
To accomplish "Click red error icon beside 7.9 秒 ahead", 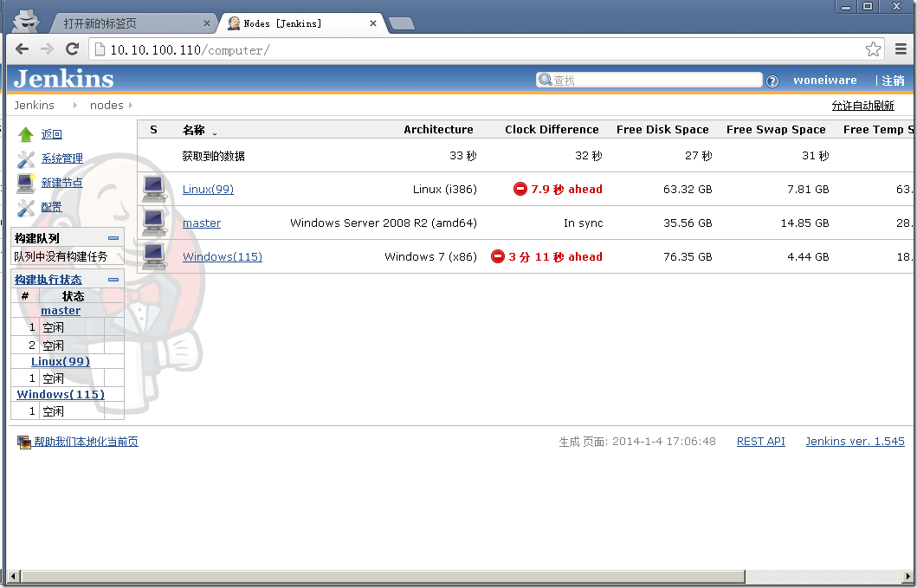I will point(520,189).
